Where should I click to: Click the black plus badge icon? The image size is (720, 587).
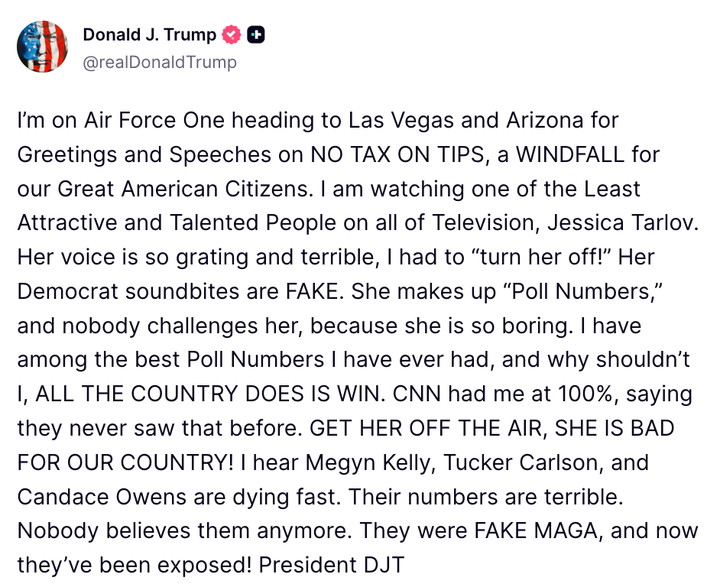(x=256, y=35)
